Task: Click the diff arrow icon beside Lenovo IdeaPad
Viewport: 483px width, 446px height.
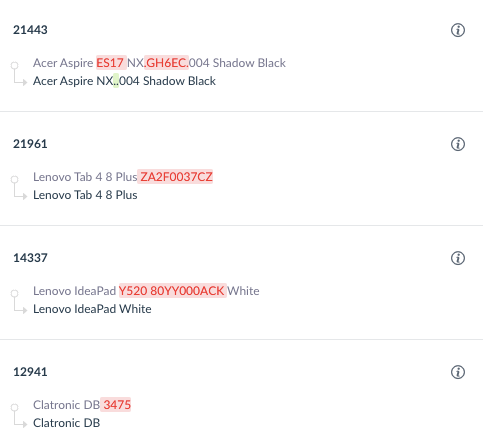Action: point(19,301)
